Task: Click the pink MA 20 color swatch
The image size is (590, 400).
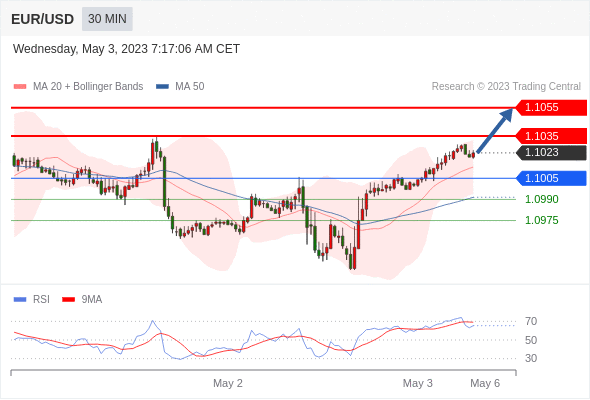Action: pos(20,87)
